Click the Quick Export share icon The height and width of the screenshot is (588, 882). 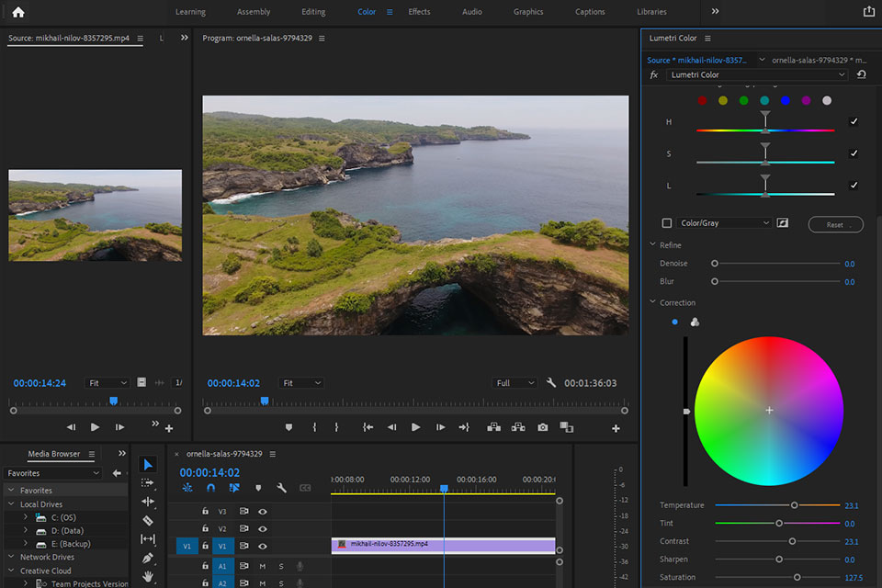pos(868,12)
